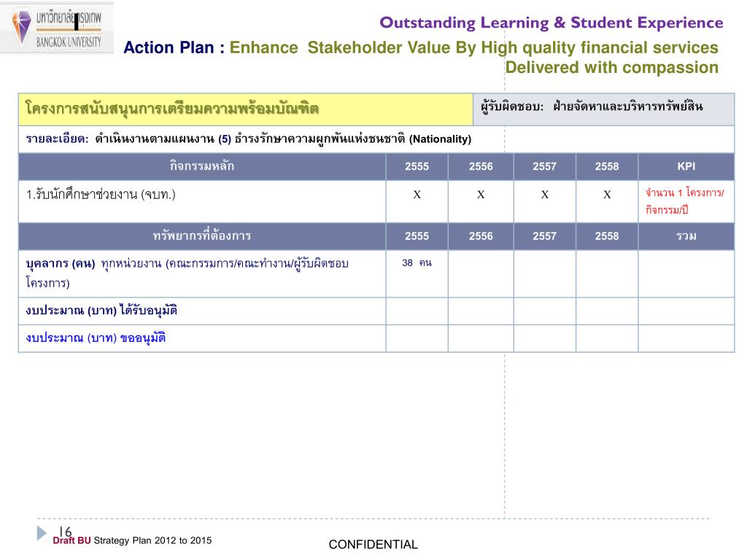
Task: Click the 'Action Plan :' title label
Action: coord(174,47)
